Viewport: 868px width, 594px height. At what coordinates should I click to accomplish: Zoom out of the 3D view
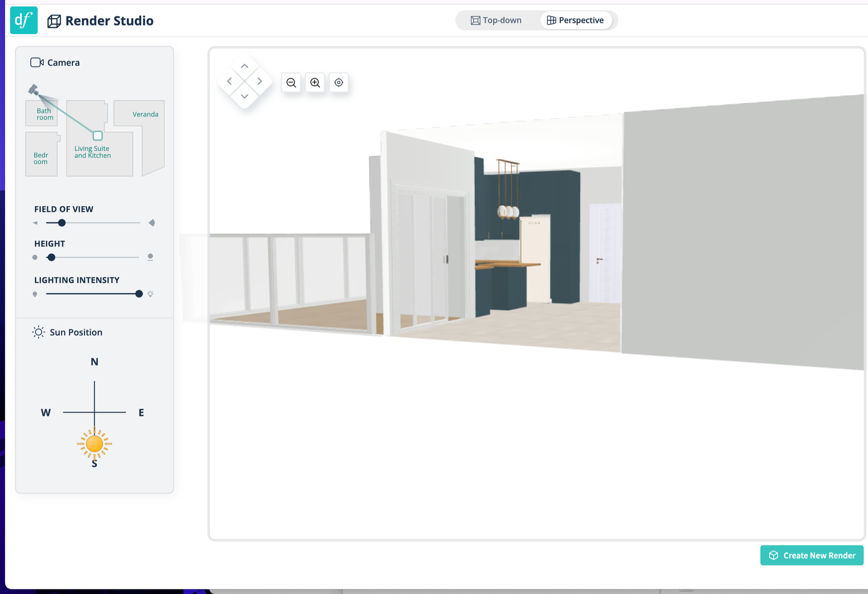tap(291, 82)
